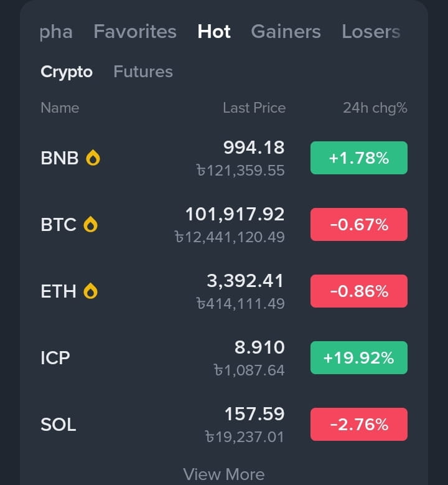This screenshot has width=448, height=485.
Task: Toggle BTC's -0.67% change badge
Action: (359, 225)
